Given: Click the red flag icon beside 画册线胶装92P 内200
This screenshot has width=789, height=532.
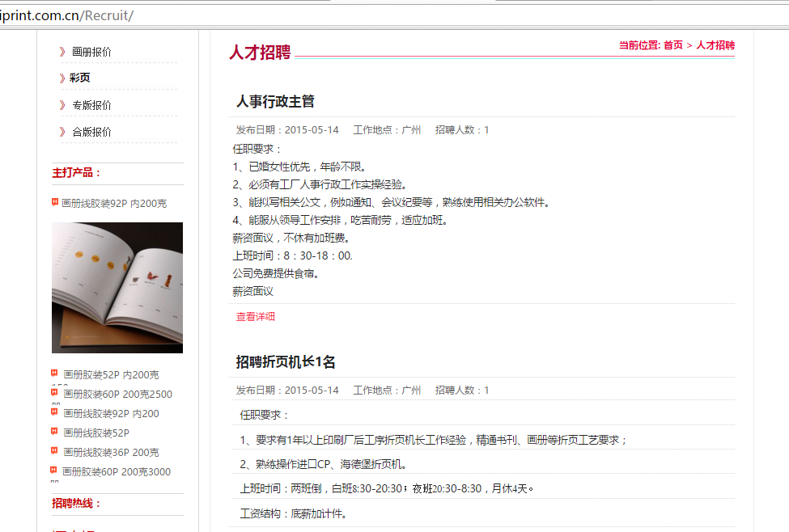Looking at the screenshot, I should (x=54, y=412).
